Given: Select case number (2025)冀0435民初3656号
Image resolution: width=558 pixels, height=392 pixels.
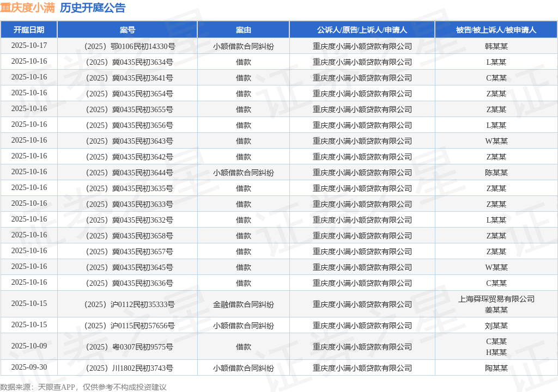Looking at the screenshot, I should pyautogui.click(x=128, y=125).
